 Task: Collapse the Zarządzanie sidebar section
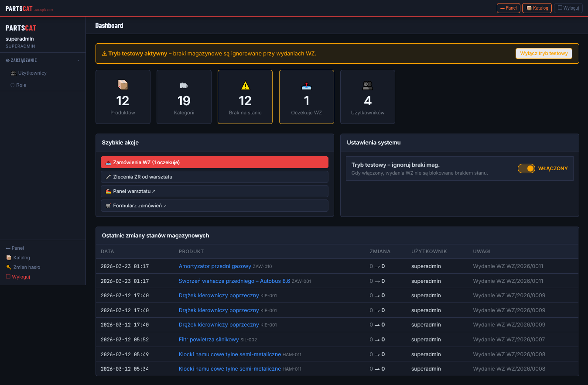click(78, 60)
